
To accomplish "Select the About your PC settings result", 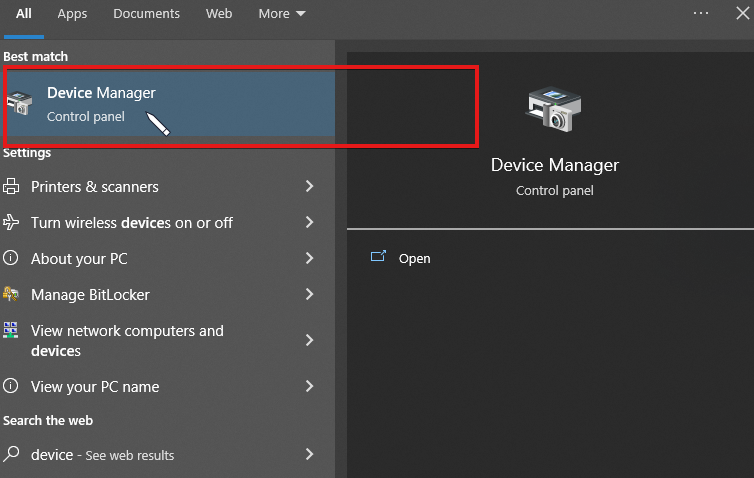I will click(x=79, y=258).
